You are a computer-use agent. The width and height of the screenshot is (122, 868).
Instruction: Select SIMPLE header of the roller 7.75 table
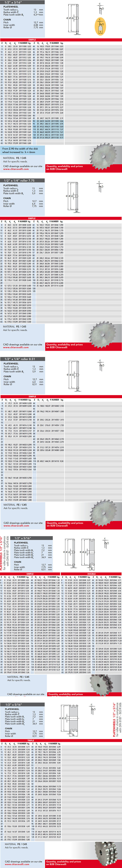tap(32, 218)
